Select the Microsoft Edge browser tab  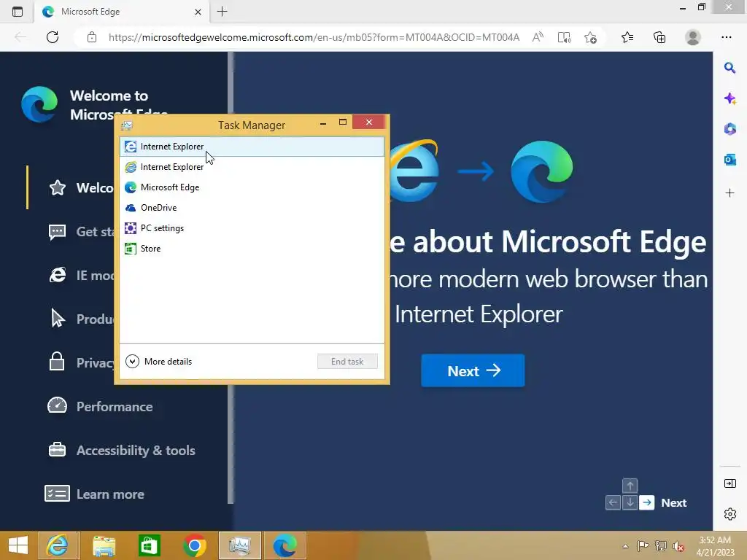(121, 12)
